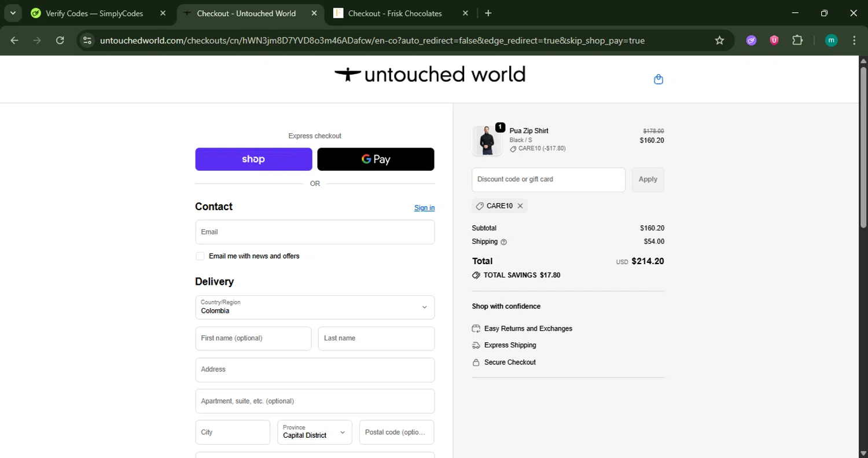Open a new browser tab
This screenshot has width=868, height=458.
pyautogui.click(x=488, y=13)
